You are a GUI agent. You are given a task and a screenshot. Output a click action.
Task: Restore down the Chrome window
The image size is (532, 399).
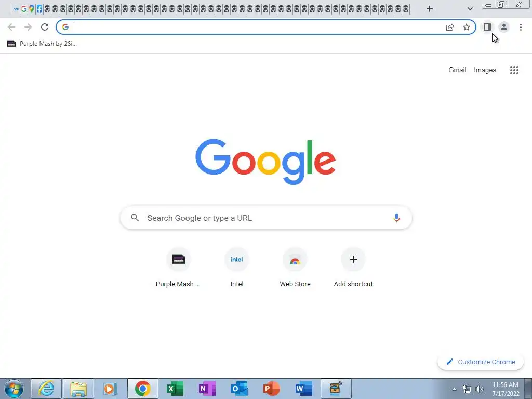501,5
